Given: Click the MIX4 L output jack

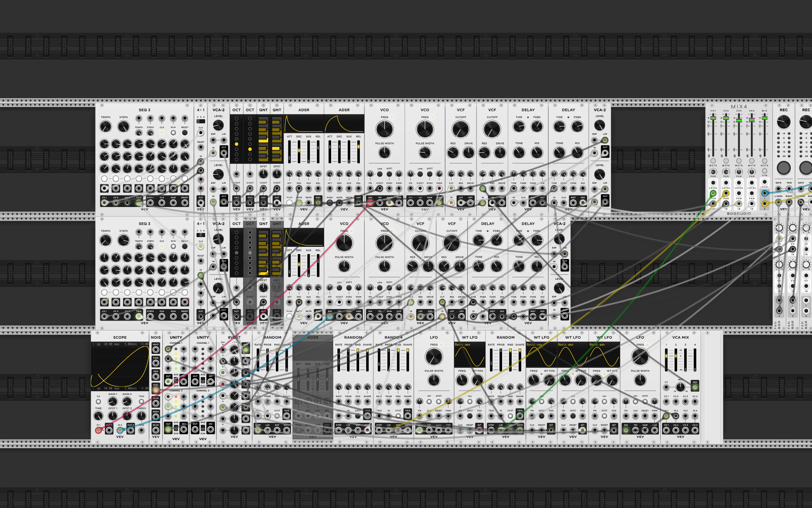Looking at the screenshot, I should tap(765, 193).
